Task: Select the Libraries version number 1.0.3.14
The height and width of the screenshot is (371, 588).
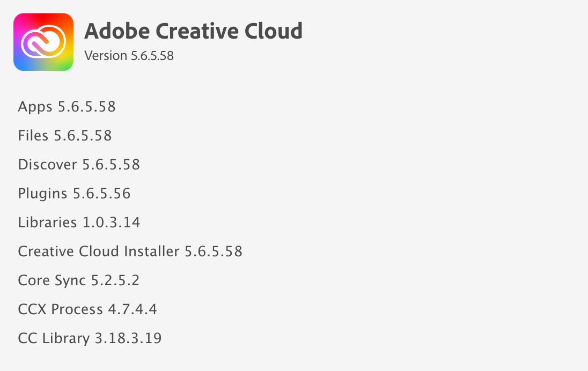Action: point(112,222)
